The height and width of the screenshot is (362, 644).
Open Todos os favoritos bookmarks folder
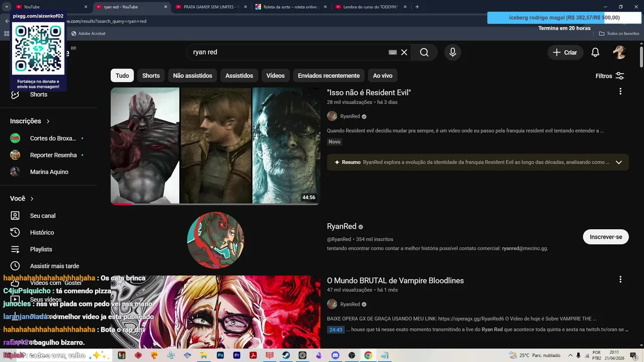pos(619,33)
